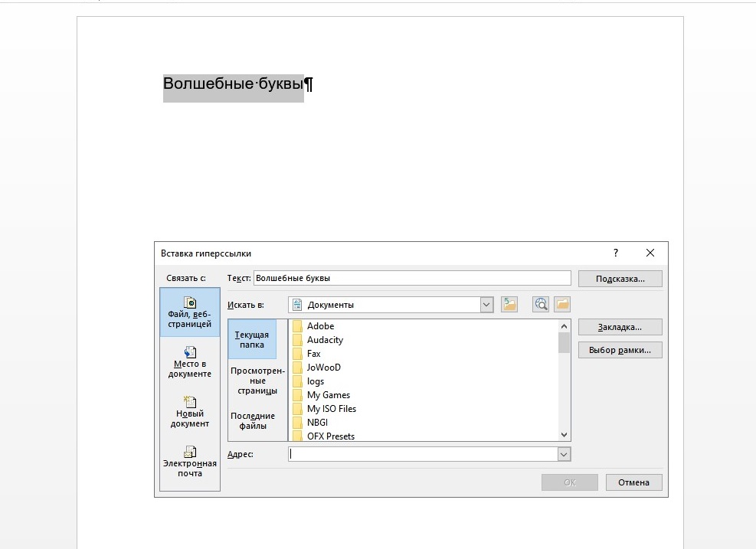Switch to Последние файлы tab
The image size is (756, 549).
coord(253,421)
